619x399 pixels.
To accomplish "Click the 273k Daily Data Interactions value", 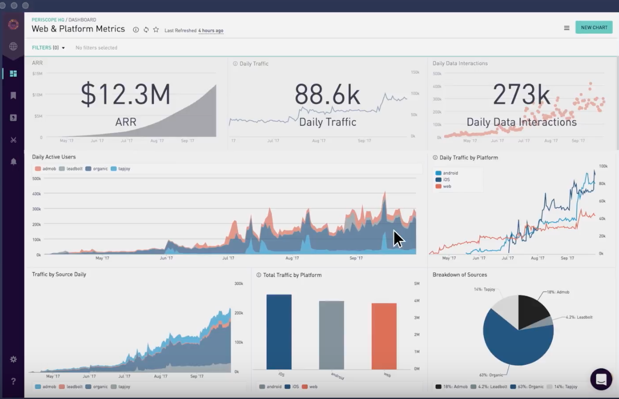I will (521, 95).
